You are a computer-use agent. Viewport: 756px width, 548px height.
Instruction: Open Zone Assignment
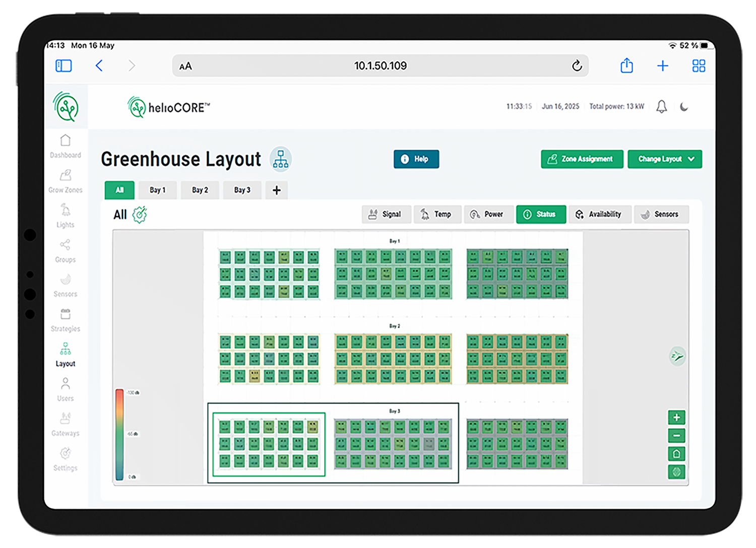(x=582, y=159)
